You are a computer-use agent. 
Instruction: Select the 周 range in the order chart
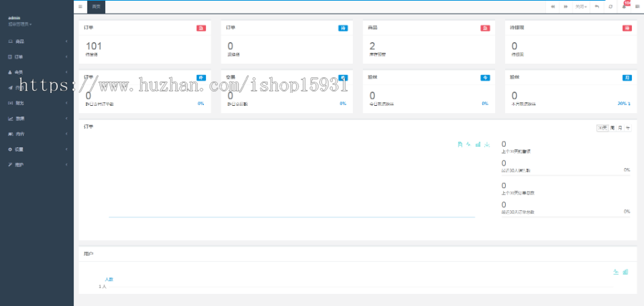pos(613,128)
